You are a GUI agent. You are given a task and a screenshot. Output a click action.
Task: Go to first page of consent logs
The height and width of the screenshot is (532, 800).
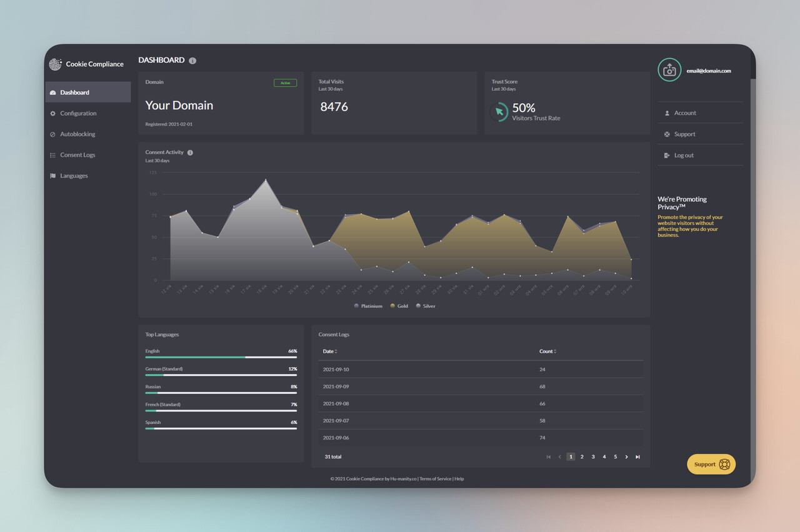[549, 457]
